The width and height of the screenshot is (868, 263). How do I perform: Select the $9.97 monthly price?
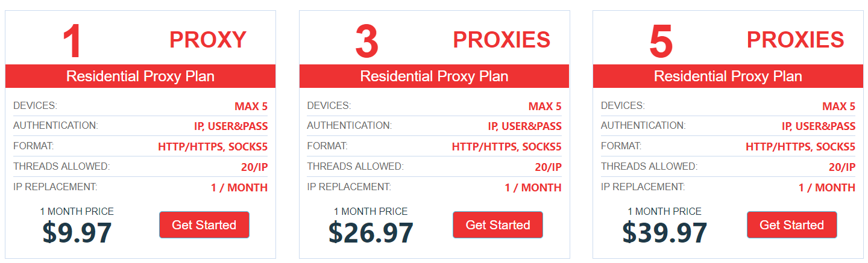tap(77, 233)
